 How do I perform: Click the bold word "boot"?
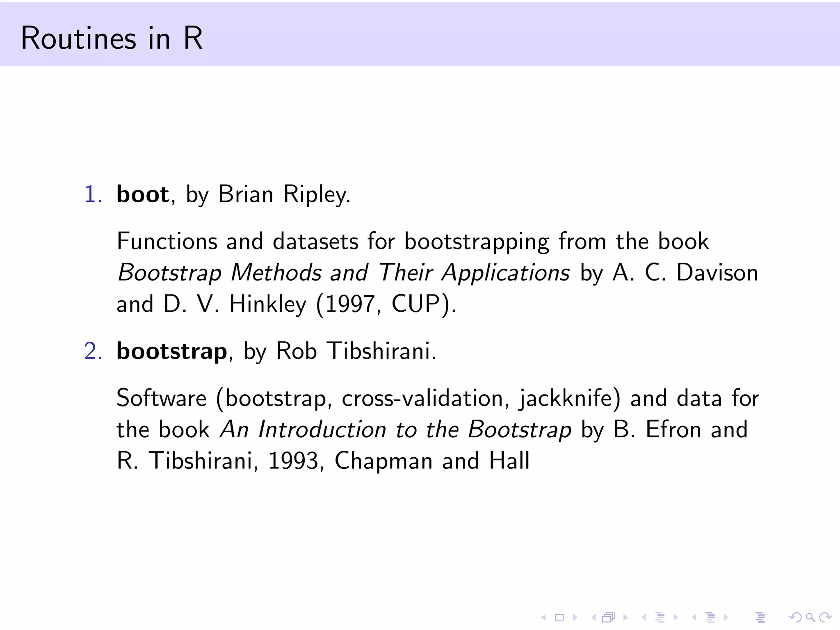(143, 194)
